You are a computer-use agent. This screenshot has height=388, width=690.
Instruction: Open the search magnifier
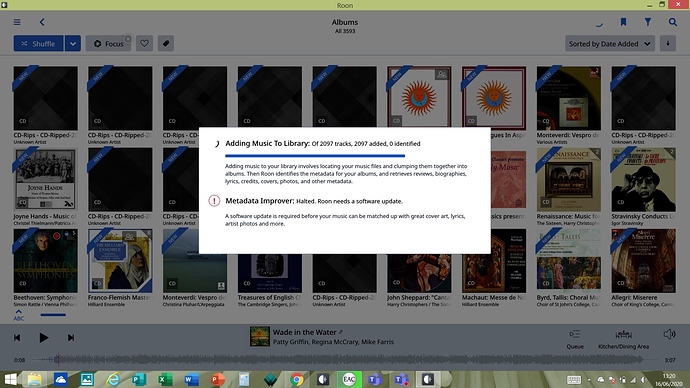click(672, 22)
